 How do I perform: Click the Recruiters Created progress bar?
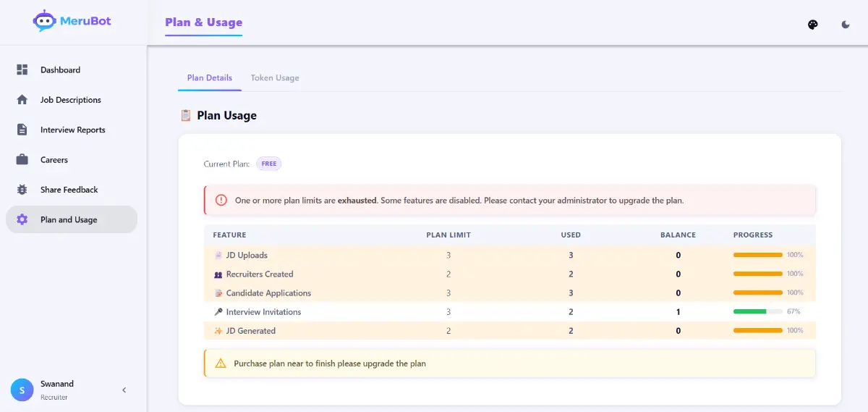point(758,274)
